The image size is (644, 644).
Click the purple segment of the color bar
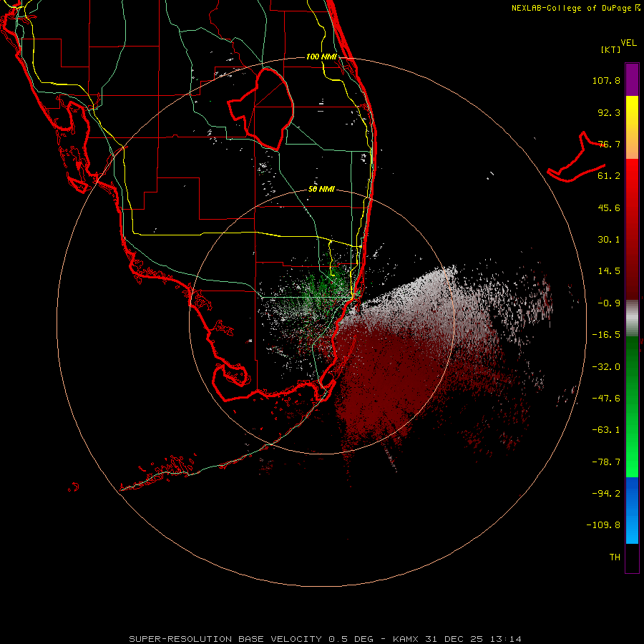[632, 79]
